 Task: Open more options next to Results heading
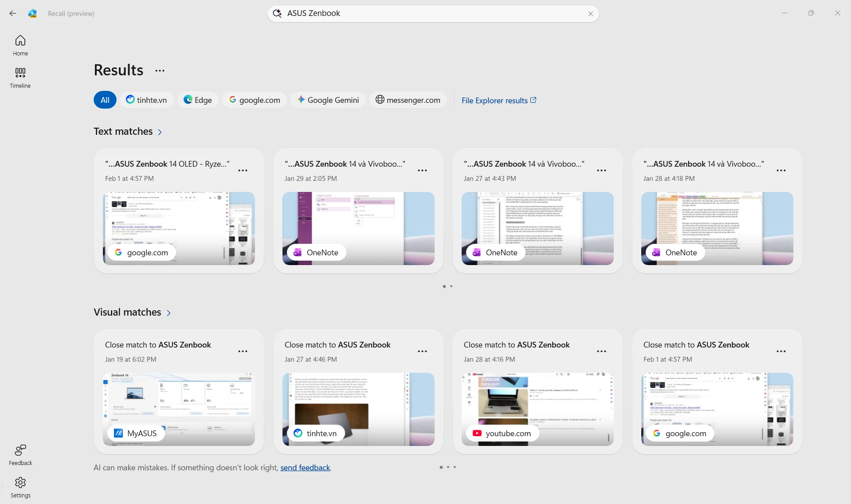(x=160, y=70)
